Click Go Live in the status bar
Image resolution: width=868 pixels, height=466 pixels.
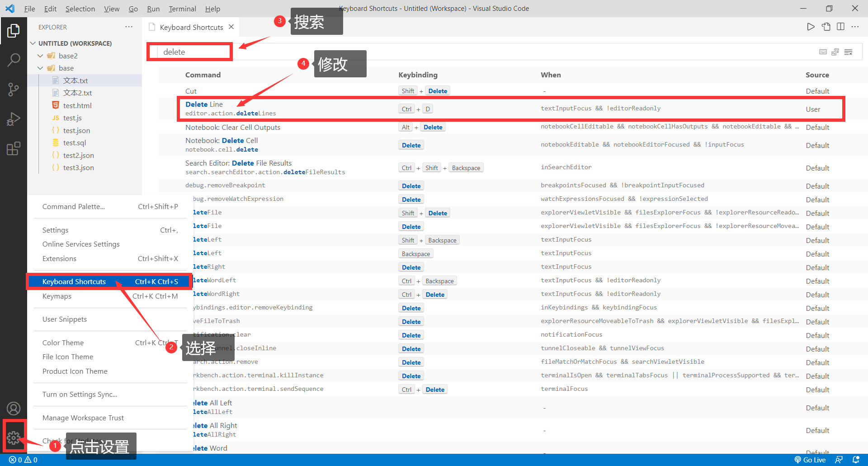(x=810, y=460)
